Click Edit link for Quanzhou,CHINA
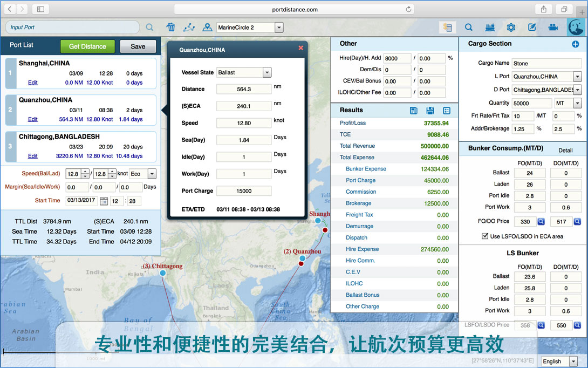The width and height of the screenshot is (588, 368). tap(32, 119)
